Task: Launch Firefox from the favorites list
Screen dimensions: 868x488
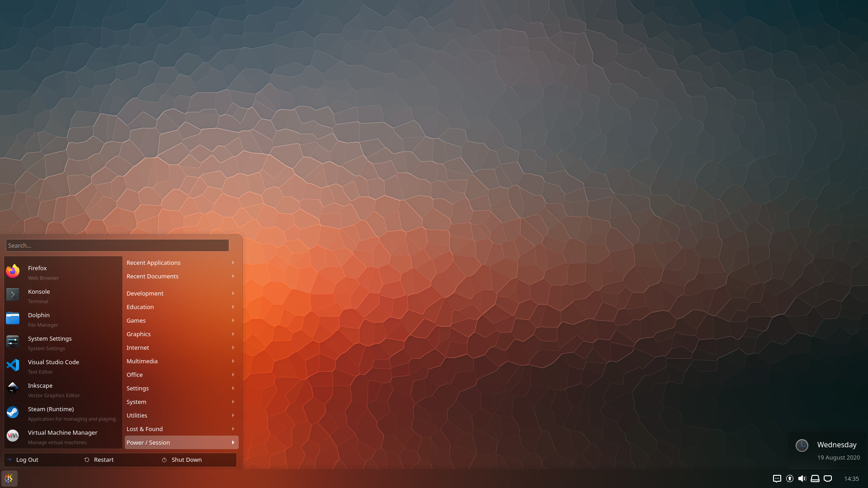Action: (13, 271)
